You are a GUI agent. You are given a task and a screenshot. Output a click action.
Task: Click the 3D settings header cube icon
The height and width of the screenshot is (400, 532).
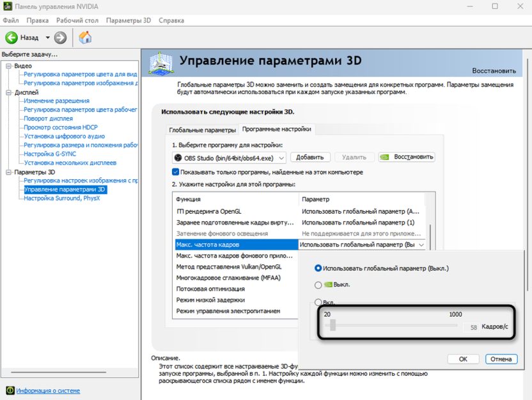pyautogui.click(x=161, y=63)
